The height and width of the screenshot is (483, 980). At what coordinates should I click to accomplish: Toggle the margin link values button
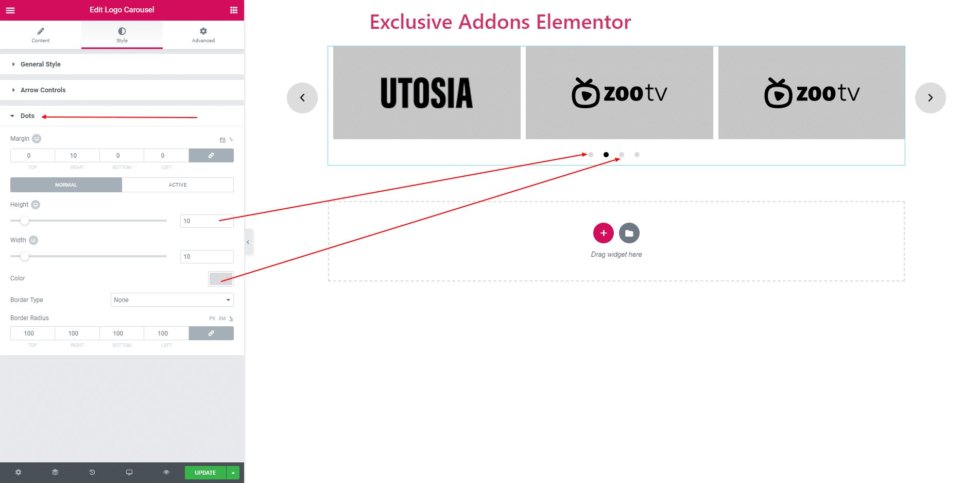tap(211, 155)
